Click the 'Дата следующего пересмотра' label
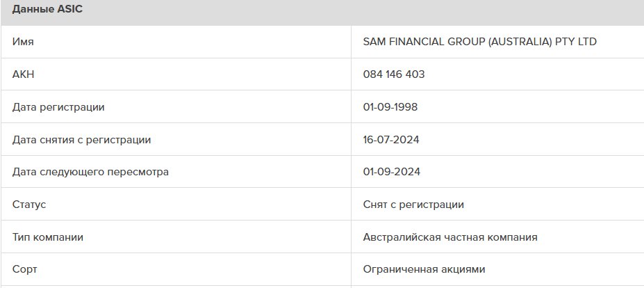 pyautogui.click(x=90, y=172)
